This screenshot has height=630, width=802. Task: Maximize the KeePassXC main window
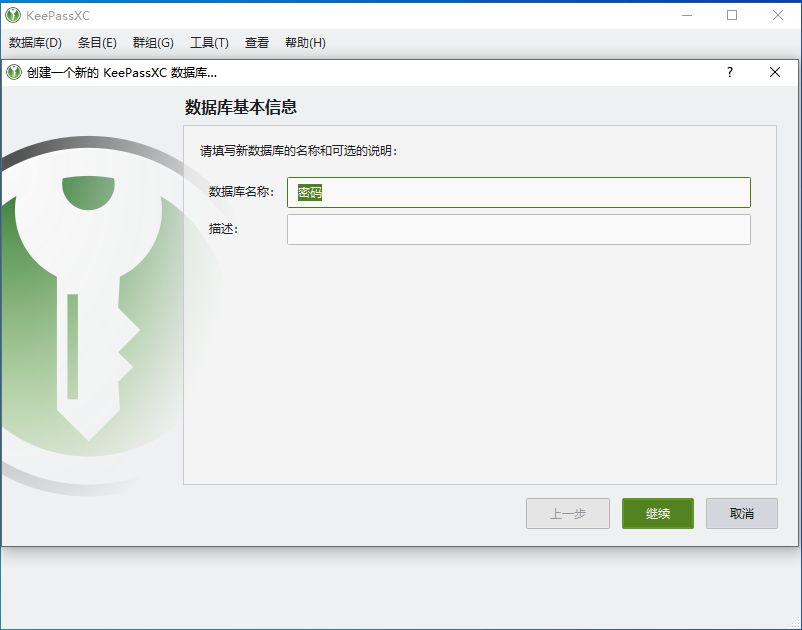731,15
